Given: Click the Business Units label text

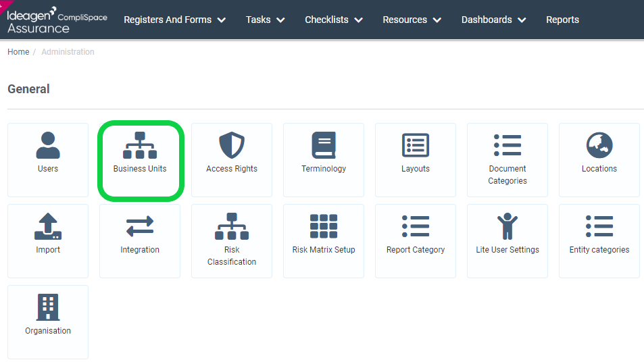Looking at the screenshot, I should pyautogui.click(x=140, y=169).
